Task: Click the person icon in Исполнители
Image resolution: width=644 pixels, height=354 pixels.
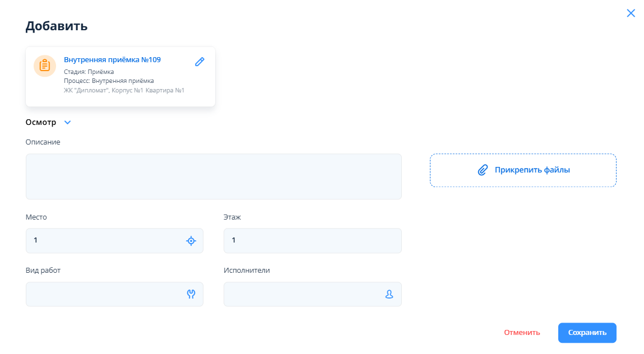Action: tap(389, 295)
